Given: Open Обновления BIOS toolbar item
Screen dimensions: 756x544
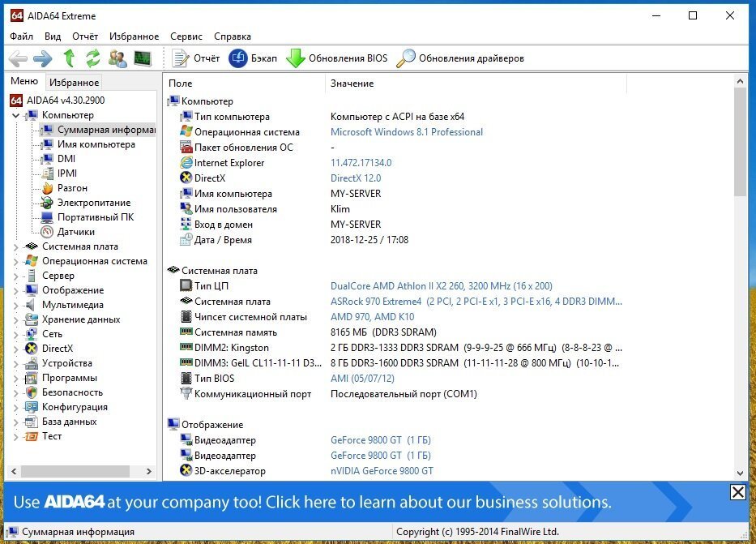Looking at the screenshot, I should [336, 58].
